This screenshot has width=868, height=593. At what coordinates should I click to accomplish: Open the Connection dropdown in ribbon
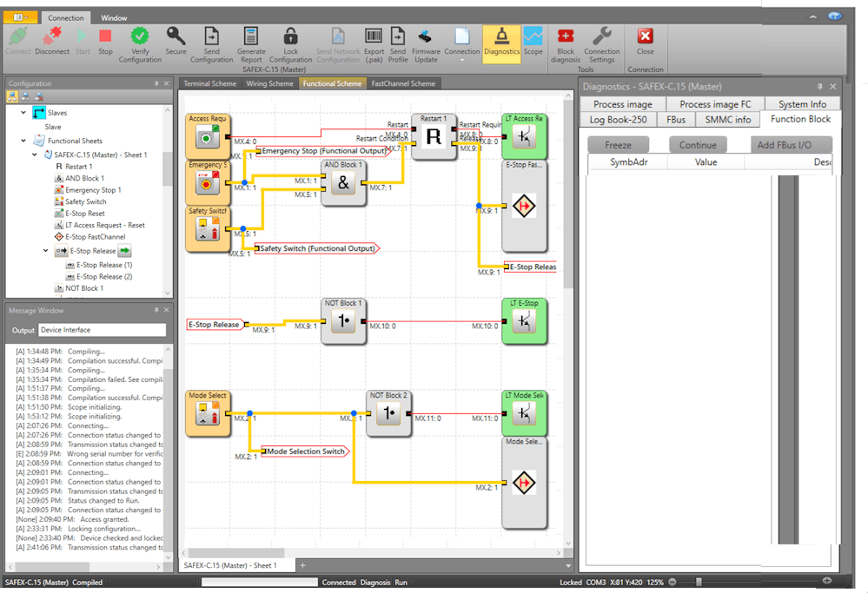[x=461, y=42]
